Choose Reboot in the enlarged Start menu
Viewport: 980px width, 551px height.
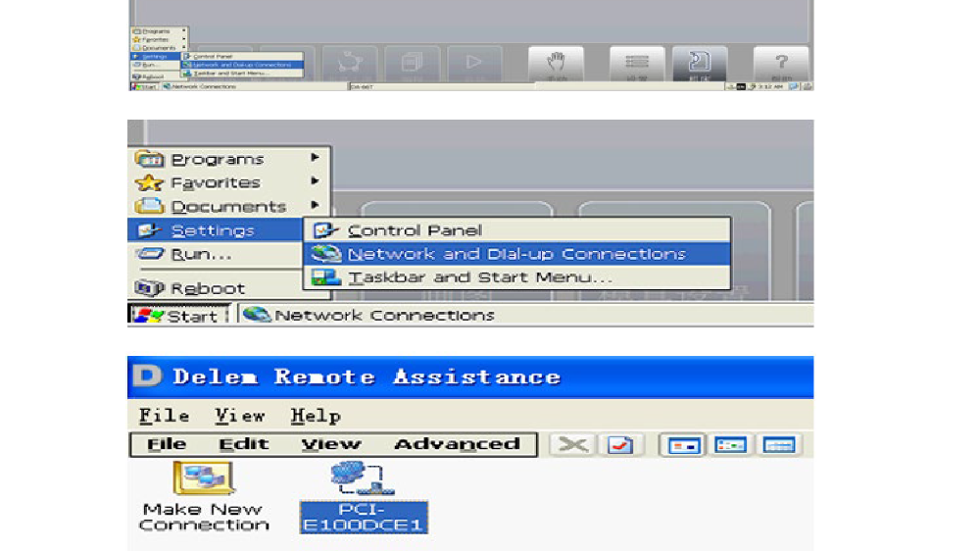pos(216,287)
